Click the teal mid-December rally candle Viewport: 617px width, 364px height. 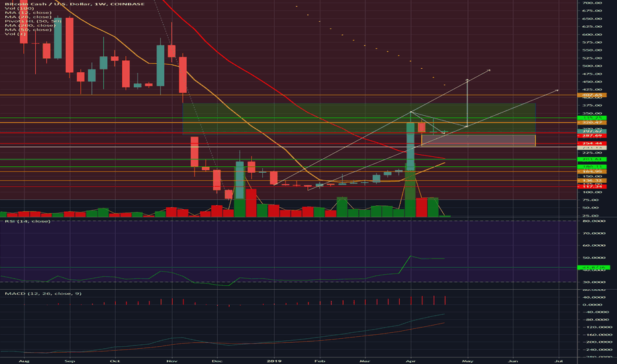coord(240,180)
